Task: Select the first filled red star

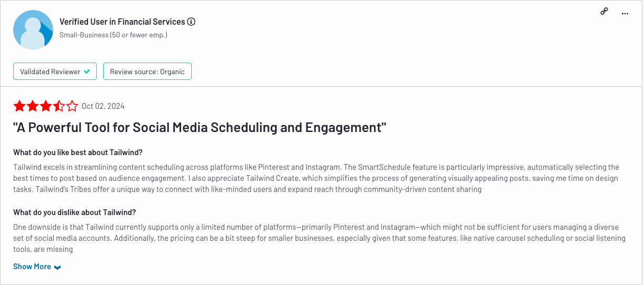Action: [x=19, y=106]
